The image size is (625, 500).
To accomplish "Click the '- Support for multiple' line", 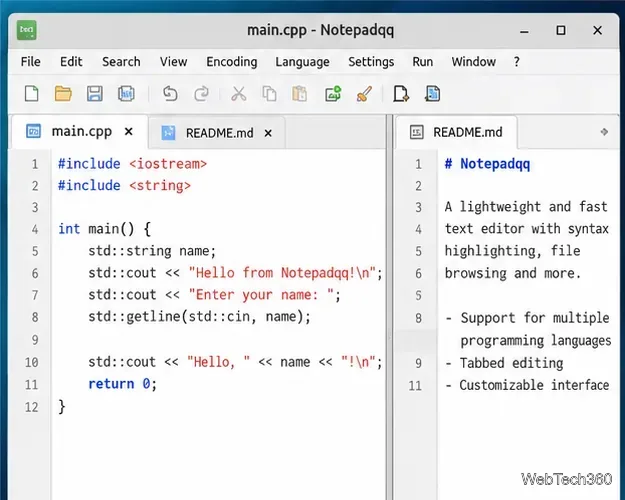I will [x=528, y=318].
